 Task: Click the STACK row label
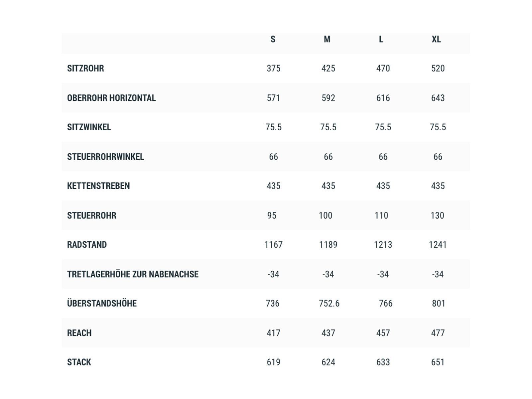click(x=79, y=362)
